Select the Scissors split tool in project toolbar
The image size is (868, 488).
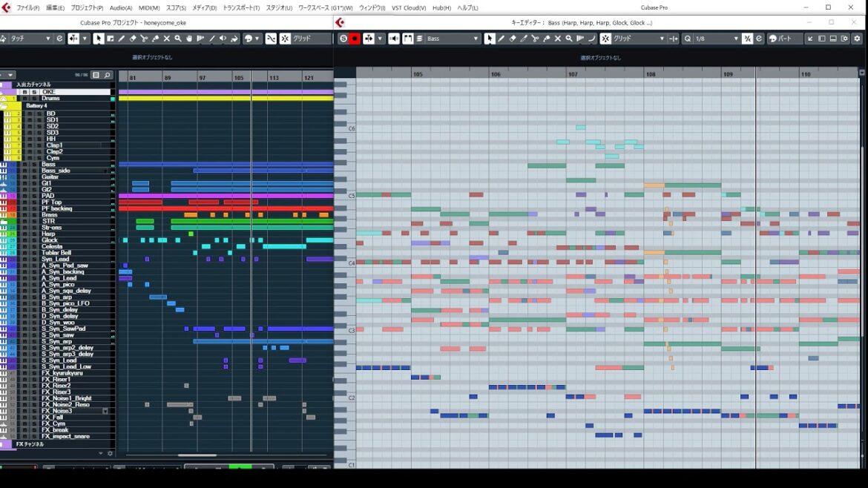[x=144, y=39]
